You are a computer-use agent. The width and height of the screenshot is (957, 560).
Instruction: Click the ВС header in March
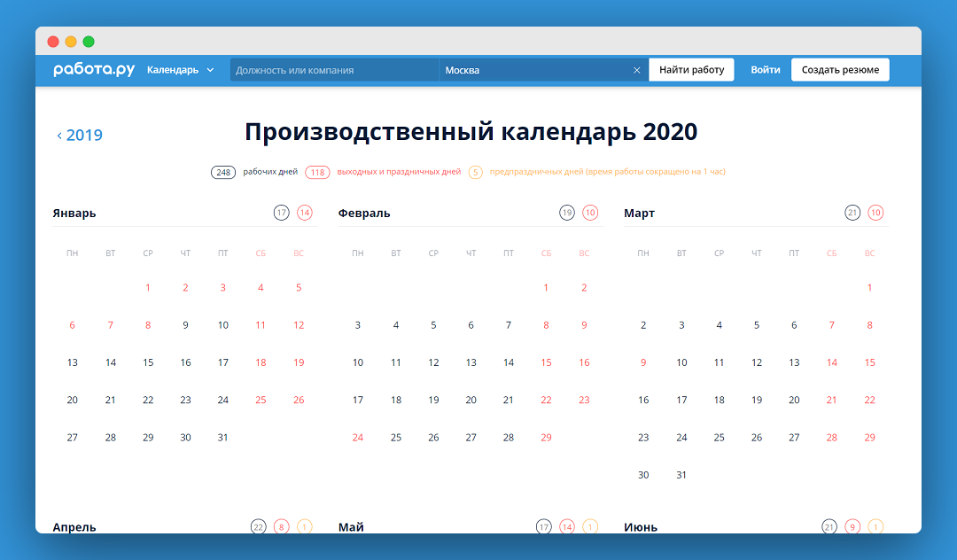click(x=870, y=253)
